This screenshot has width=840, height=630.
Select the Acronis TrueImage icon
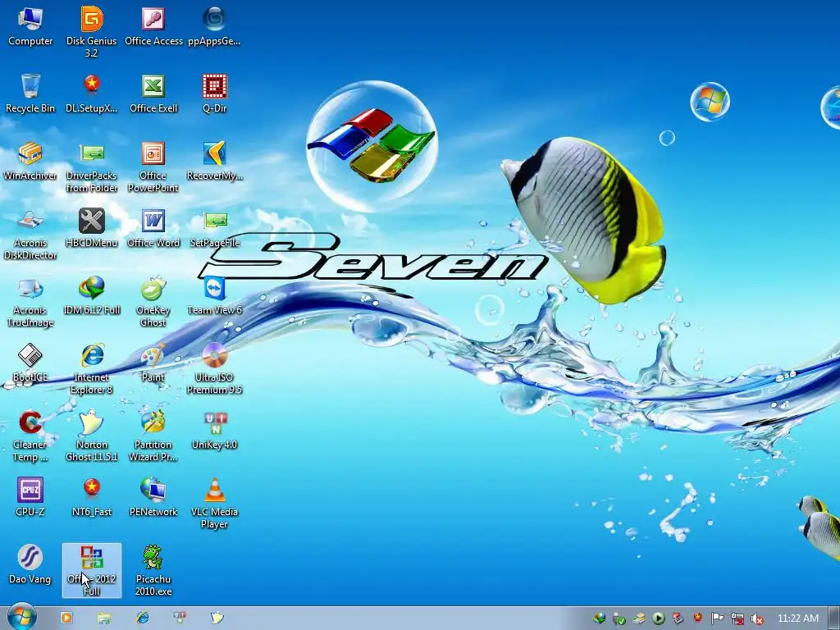[x=30, y=302]
